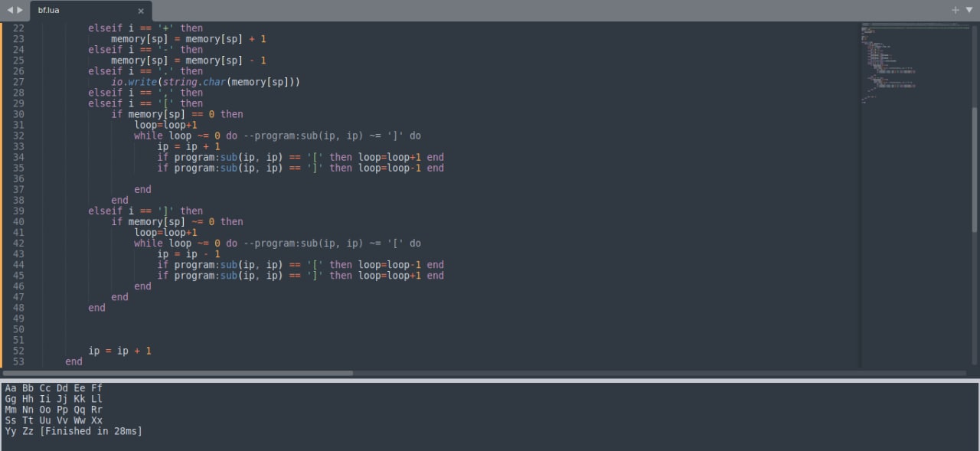
Task: Click the "elseif i == ']' then" line
Action: (x=145, y=211)
